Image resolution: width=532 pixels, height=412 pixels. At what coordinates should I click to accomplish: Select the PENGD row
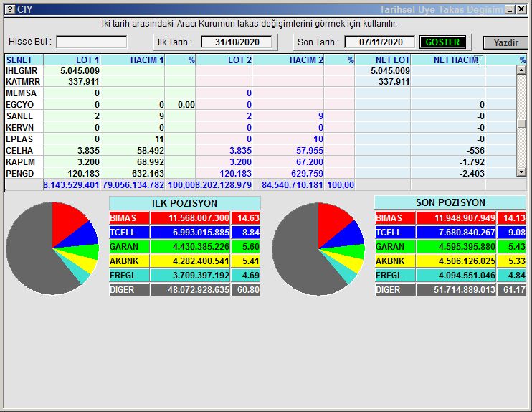point(260,174)
